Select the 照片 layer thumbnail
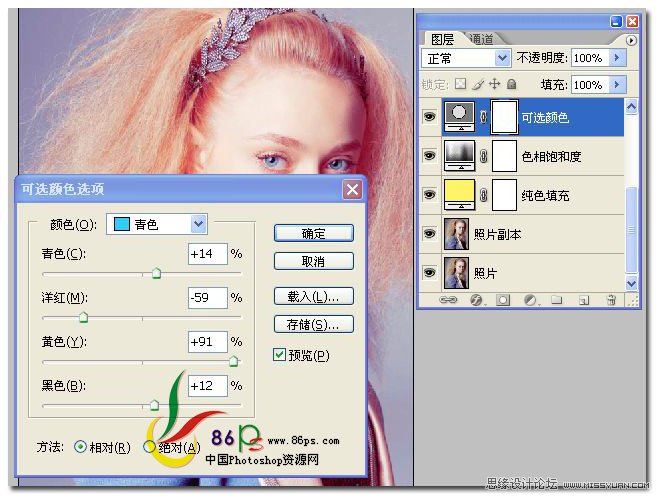This screenshot has width=660, height=500. tap(457, 273)
